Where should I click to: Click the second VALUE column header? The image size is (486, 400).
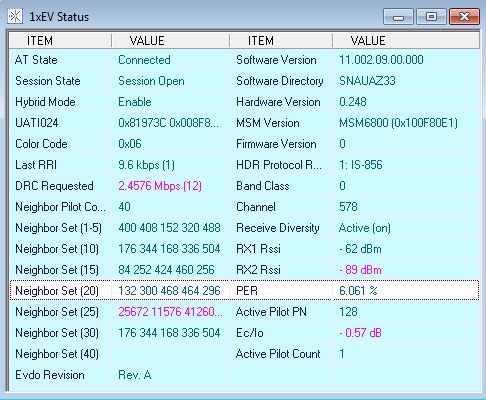tap(406, 41)
